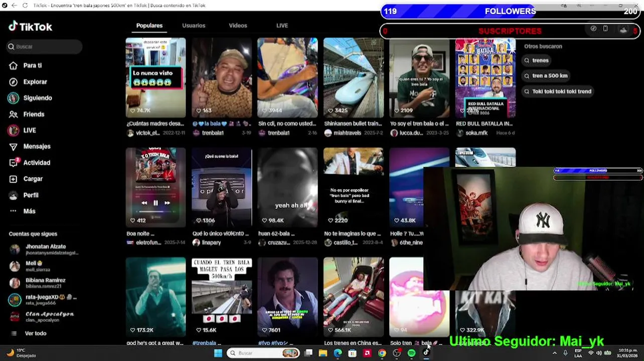
Task: Click Cargar upload option
Action: (26, 179)
